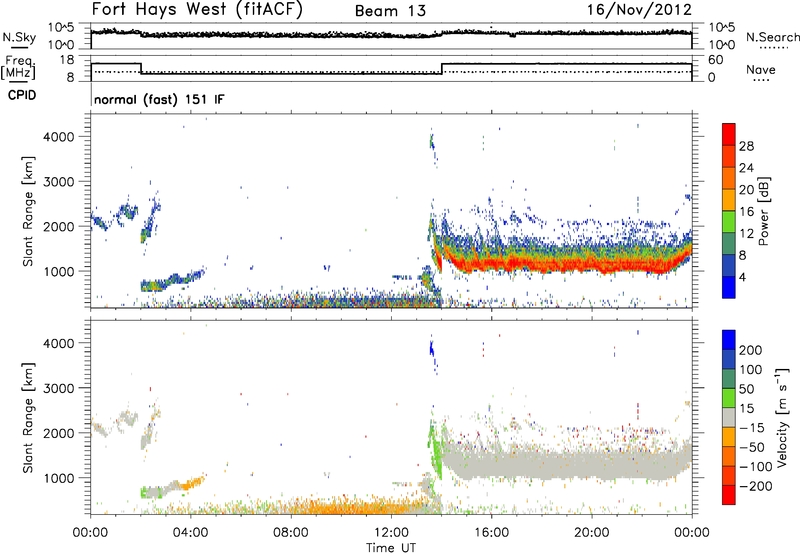The width and height of the screenshot is (800, 554).
Task: Click the velocity panel 'Slant Range [km]' label
Action: pos(28,418)
